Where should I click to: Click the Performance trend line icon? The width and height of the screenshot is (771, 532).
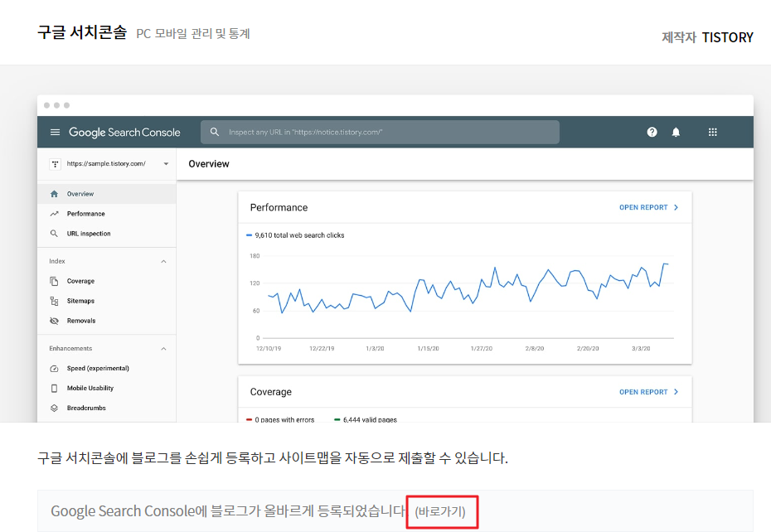tap(54, 214)
